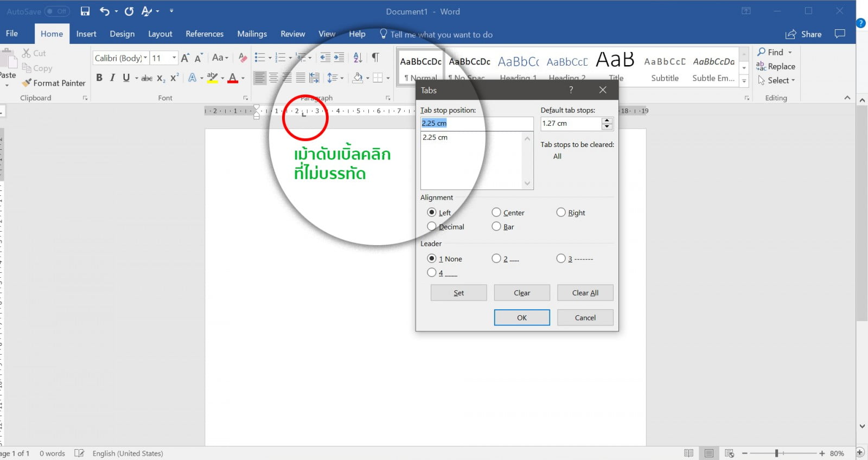Screen dimensions: 868x460
Task: Click the font color A button
Action: point(233,78)
